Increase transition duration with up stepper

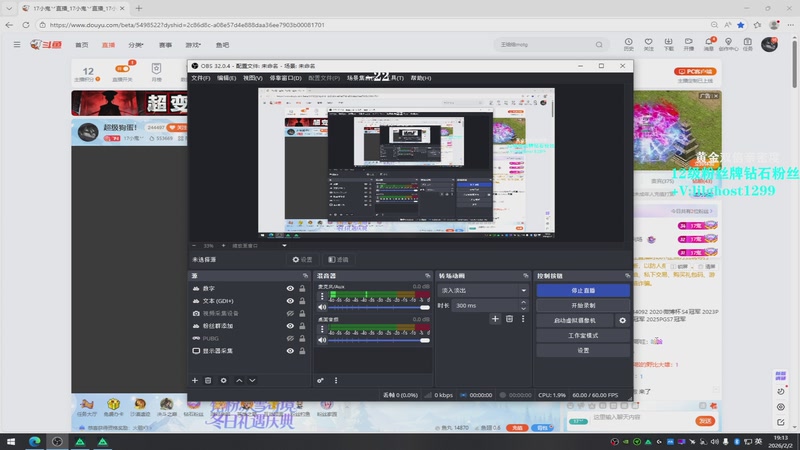523,303
